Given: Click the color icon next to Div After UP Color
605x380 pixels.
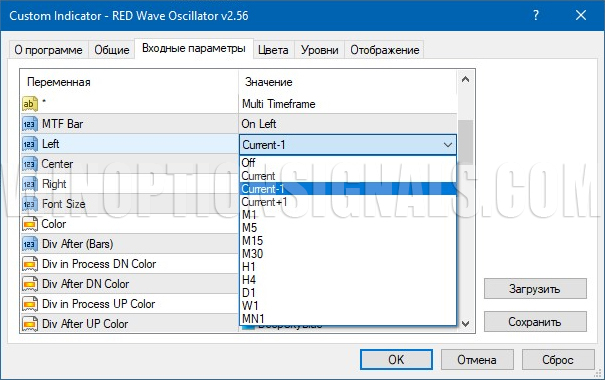Looking at the screenshot, I should click(x=30, y=324).
